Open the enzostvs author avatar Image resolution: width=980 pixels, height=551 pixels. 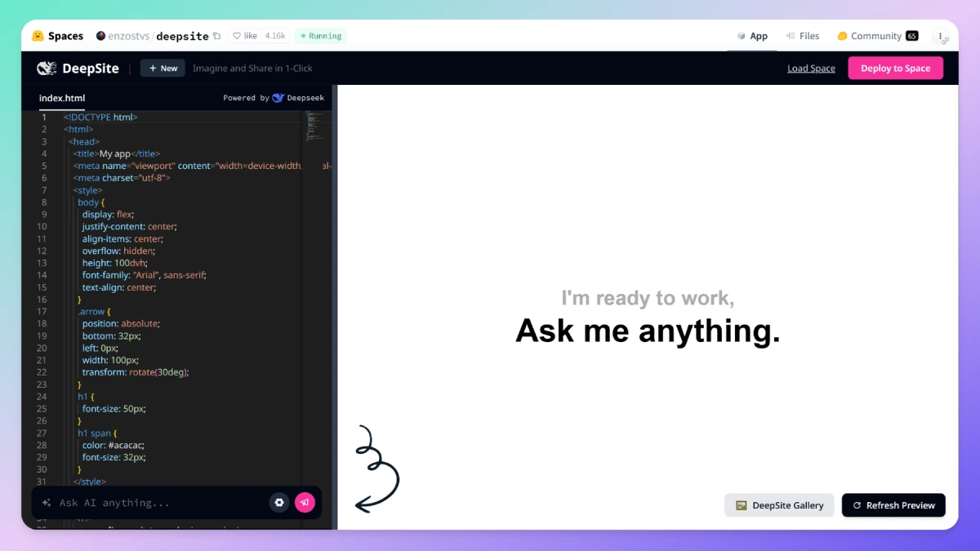click(x=101, y=36)
